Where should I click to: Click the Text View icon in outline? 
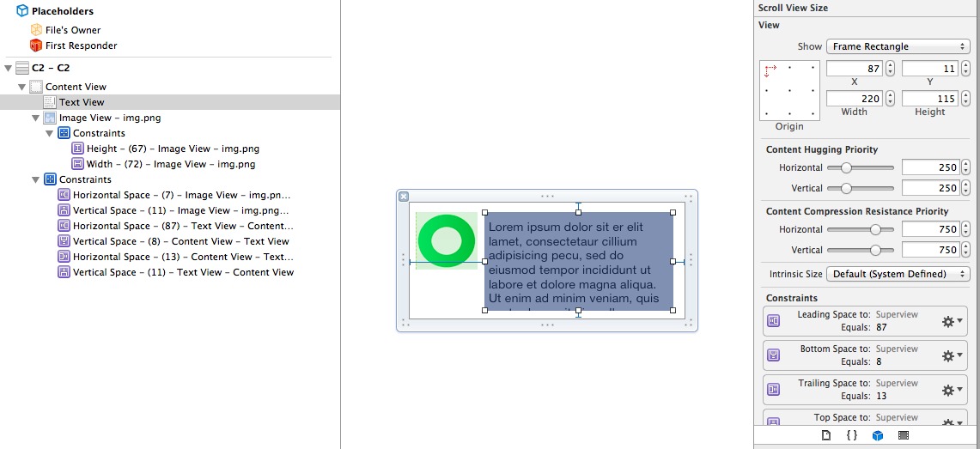[50, 102]
